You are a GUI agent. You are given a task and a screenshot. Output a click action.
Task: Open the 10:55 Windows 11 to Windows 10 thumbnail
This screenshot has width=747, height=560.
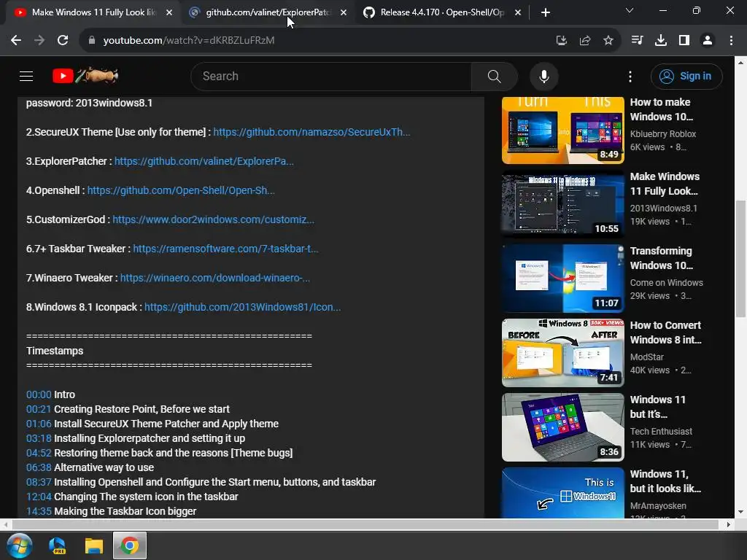562,204
